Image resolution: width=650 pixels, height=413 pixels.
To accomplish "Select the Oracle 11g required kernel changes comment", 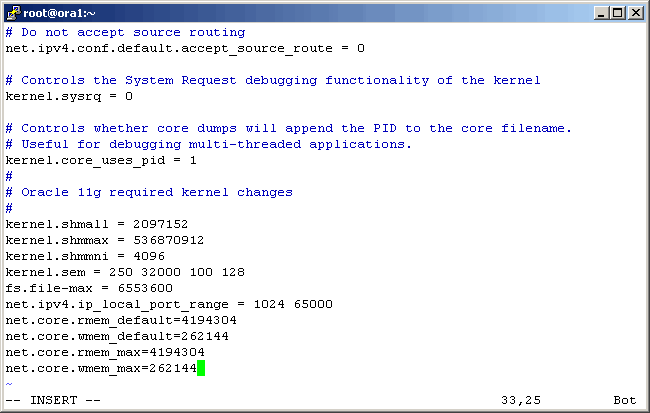I will coord(157,192).
